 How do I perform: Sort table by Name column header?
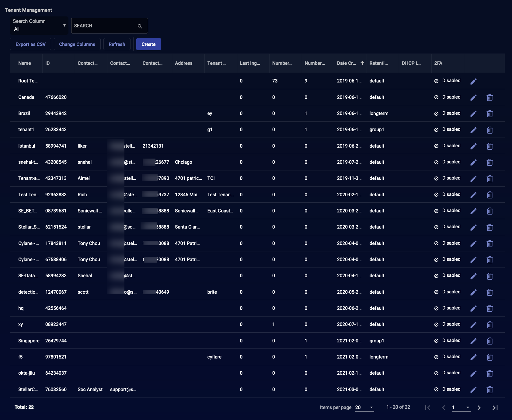click(25, 63)
